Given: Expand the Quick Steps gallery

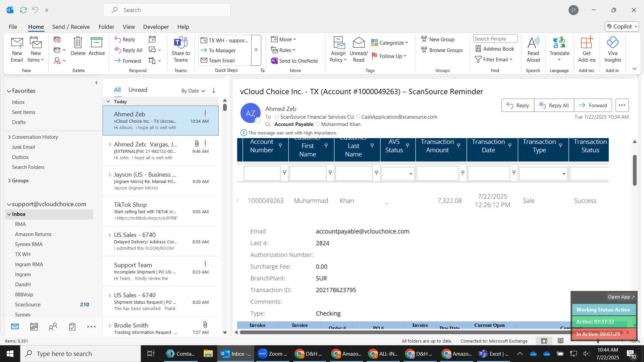Looking at the screenshot, I should [x=256, y=50].
